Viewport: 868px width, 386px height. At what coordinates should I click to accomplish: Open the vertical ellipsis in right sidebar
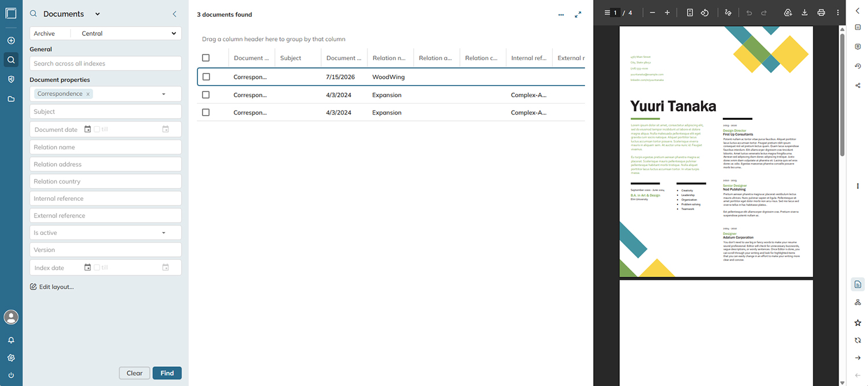(x=858, y=186)
